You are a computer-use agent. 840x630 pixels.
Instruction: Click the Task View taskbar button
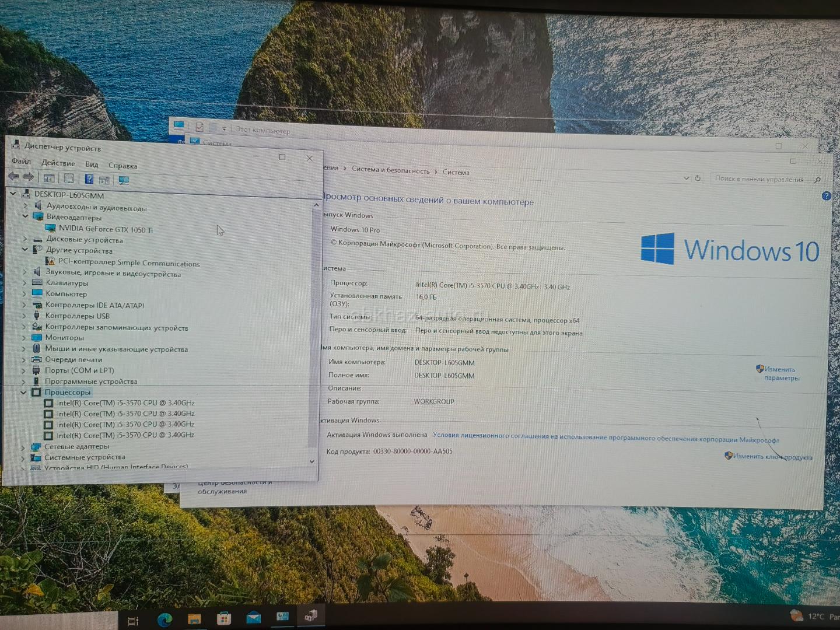pyautogui.click(x=133, y=621)
